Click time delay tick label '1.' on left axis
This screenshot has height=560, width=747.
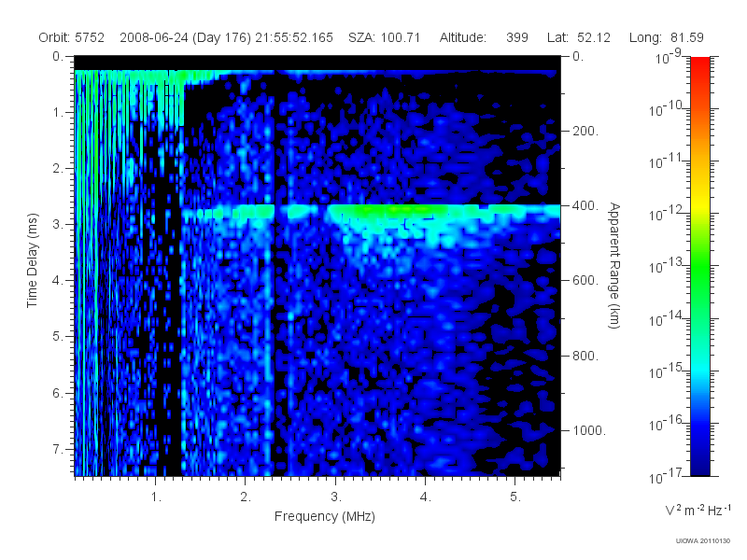58,112
